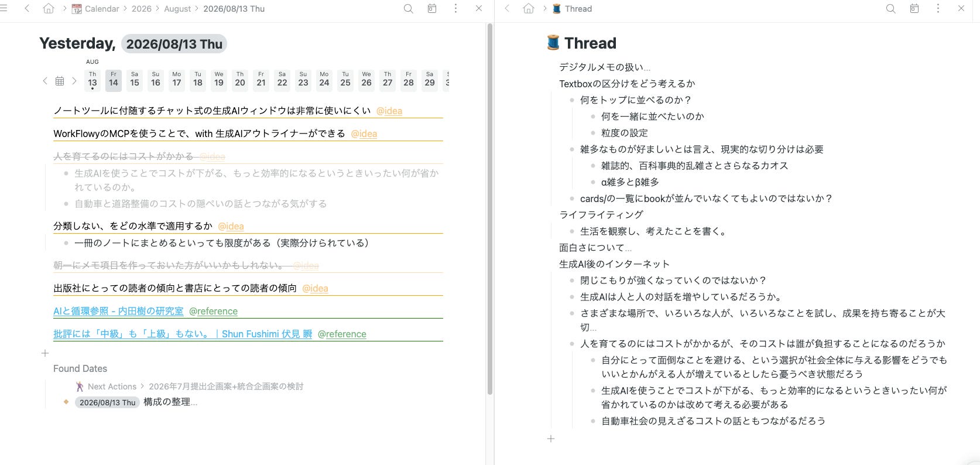Click @idea tag on 出版社にとっての読者 note

coord(315,288)
